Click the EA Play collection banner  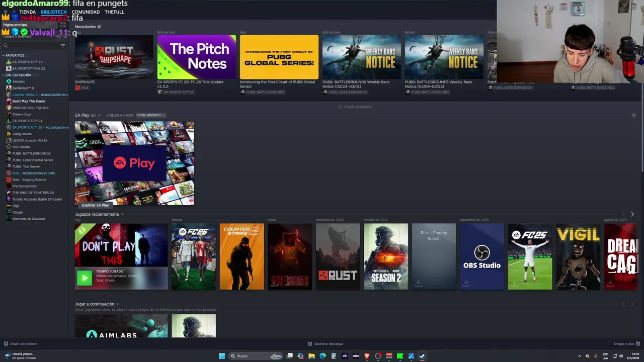point(134,163)
